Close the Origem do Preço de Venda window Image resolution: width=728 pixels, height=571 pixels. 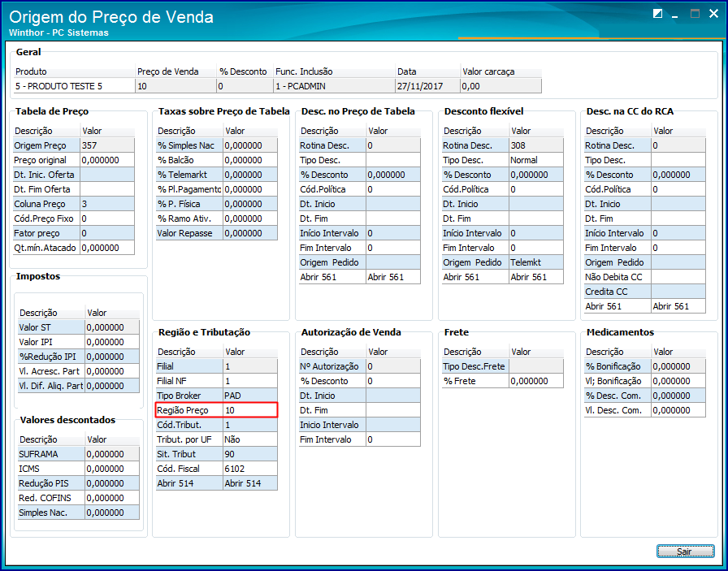click(713, 14)
